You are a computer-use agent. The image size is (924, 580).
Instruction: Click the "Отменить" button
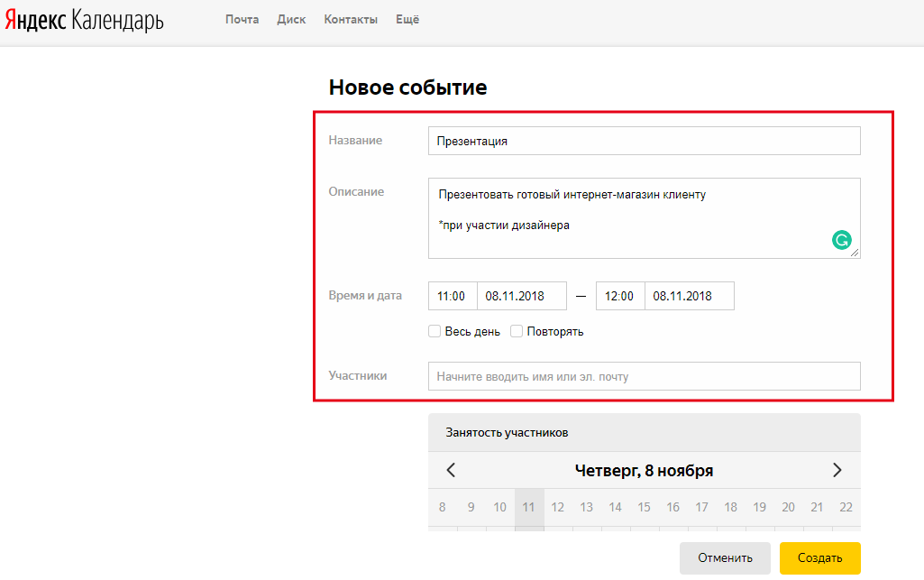[725, 557]
